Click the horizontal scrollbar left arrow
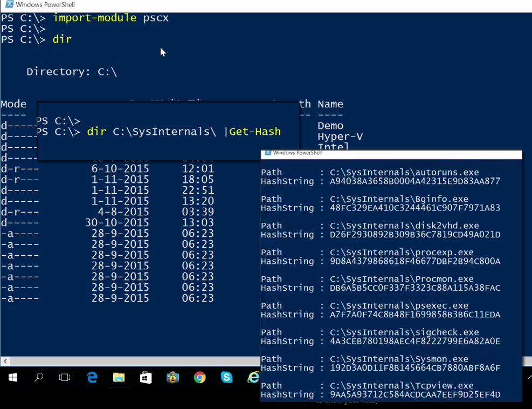This screenshot has height=409, width=532. [x=5, y=361]
